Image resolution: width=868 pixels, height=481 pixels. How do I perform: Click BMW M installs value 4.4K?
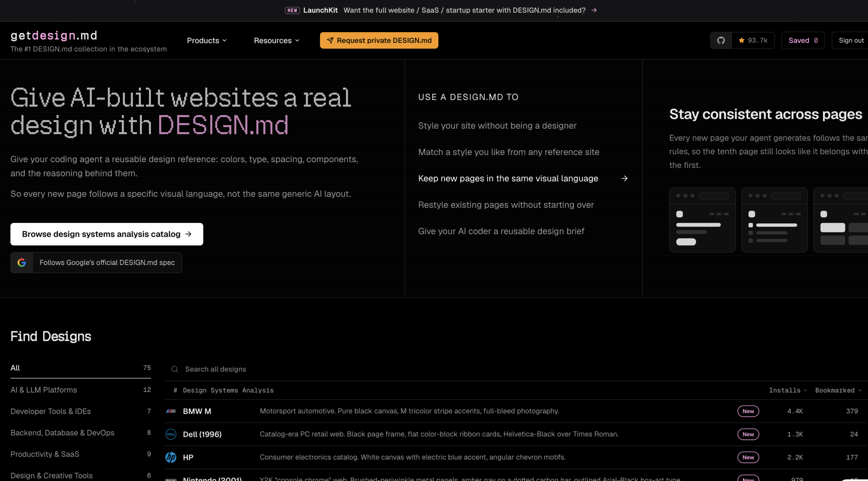coord(795,411)
